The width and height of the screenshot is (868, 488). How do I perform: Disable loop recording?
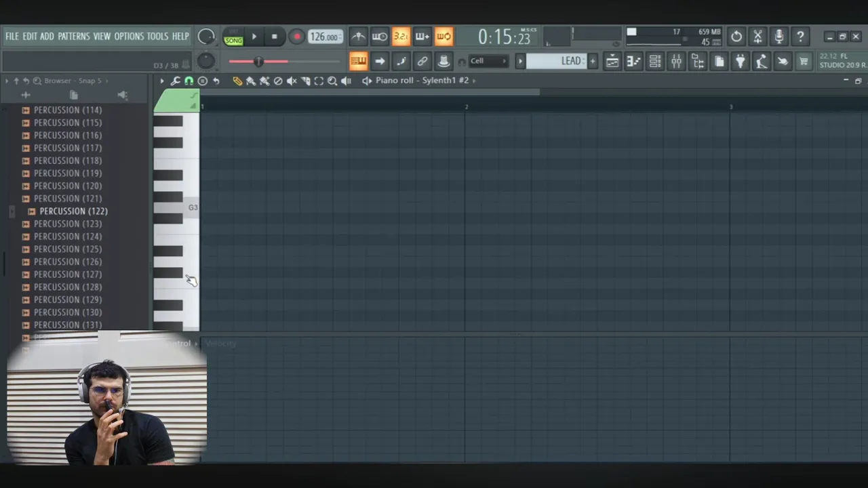[x=443, y=36]
